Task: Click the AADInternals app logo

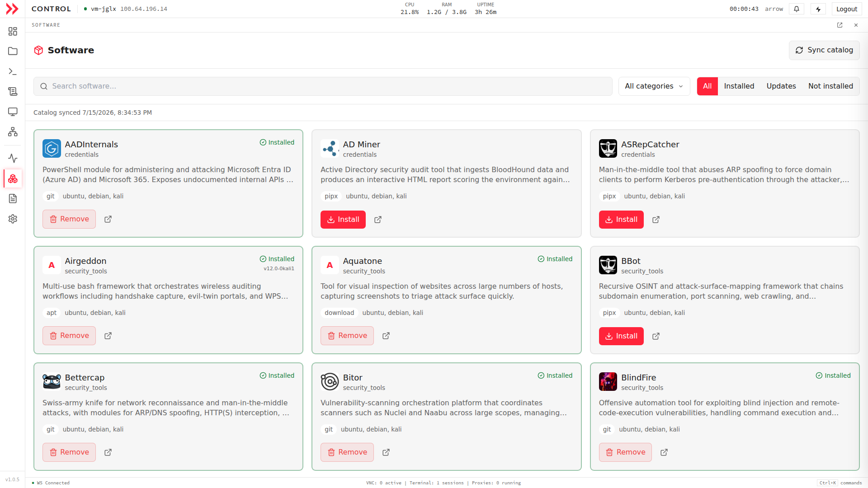Action: [52, 149]
